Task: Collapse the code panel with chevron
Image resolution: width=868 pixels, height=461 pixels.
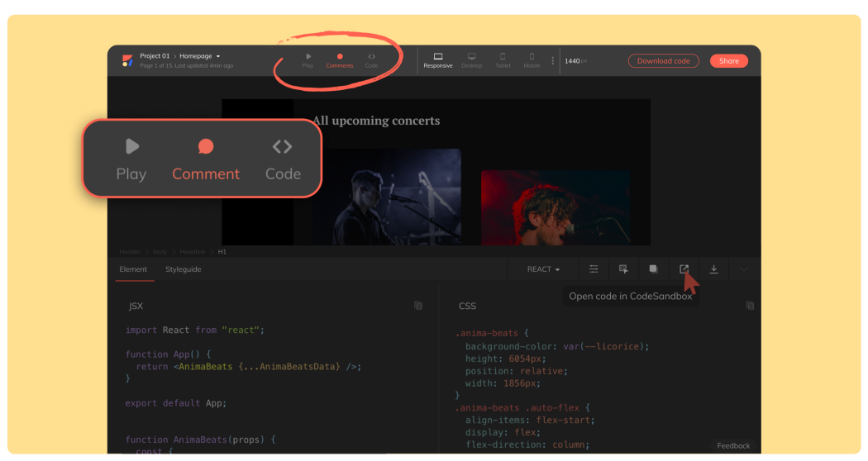Action: tap(743, 269)
